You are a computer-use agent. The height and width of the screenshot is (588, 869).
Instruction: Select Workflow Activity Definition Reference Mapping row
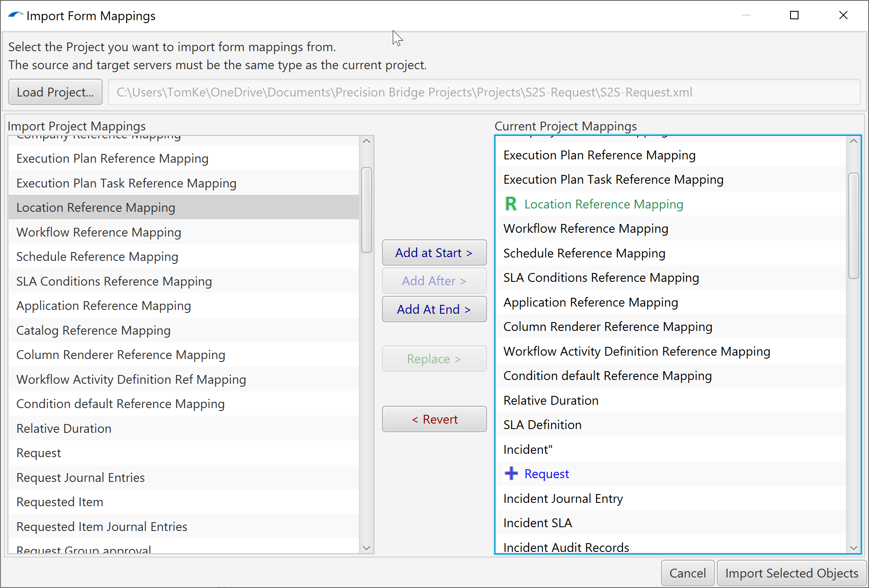coord(671,351)
